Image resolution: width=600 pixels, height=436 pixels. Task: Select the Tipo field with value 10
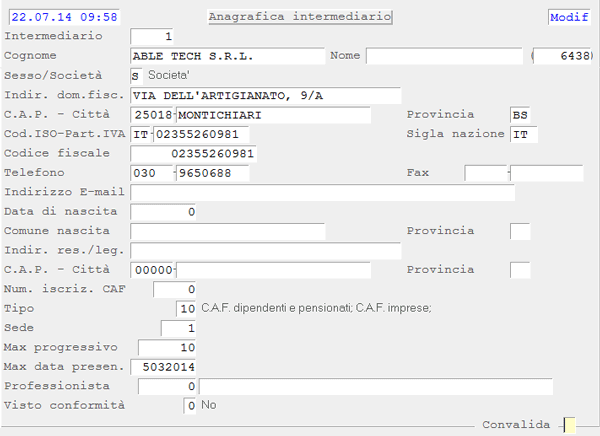[184, 308]
